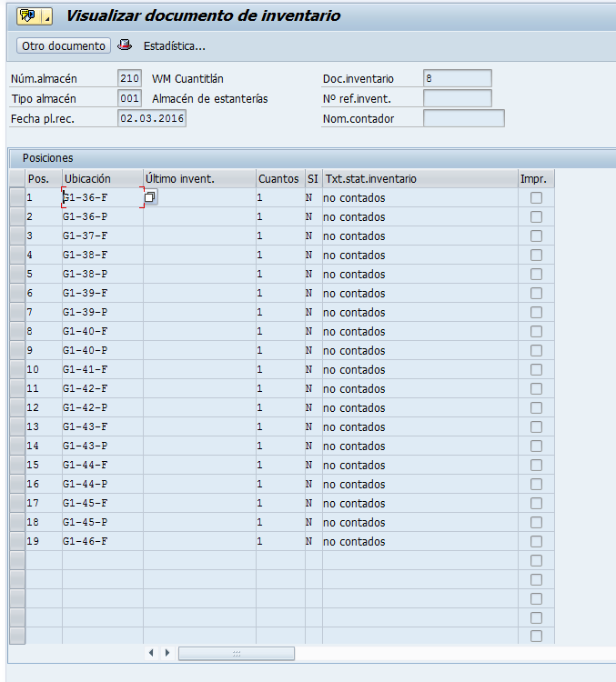Click the Cuantos column header
The height and width of the screenshot is (682, 616).
[x=278, y=178]
